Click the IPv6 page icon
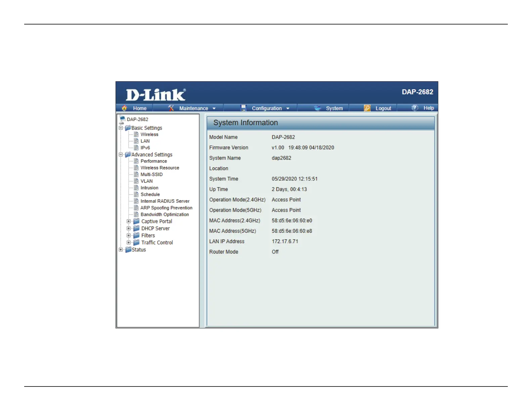Viewport: 532px width, 411px height. [136, 148]
